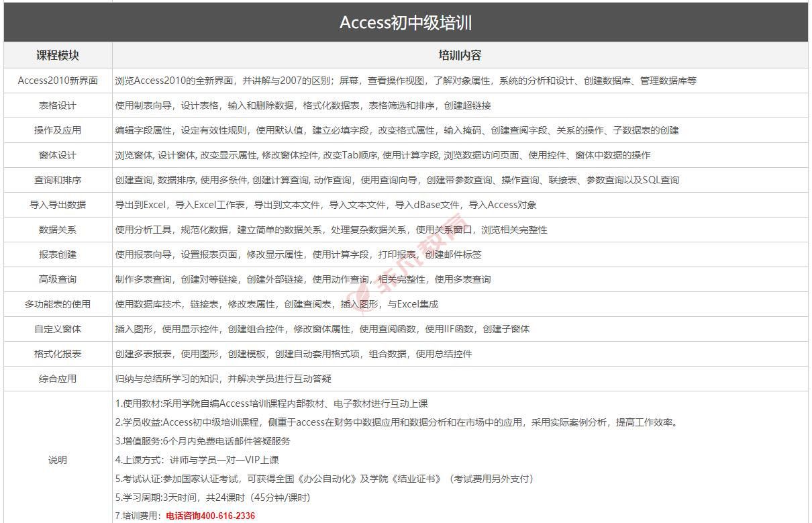Select note line "5.学习周期:3天时间"

213,497
